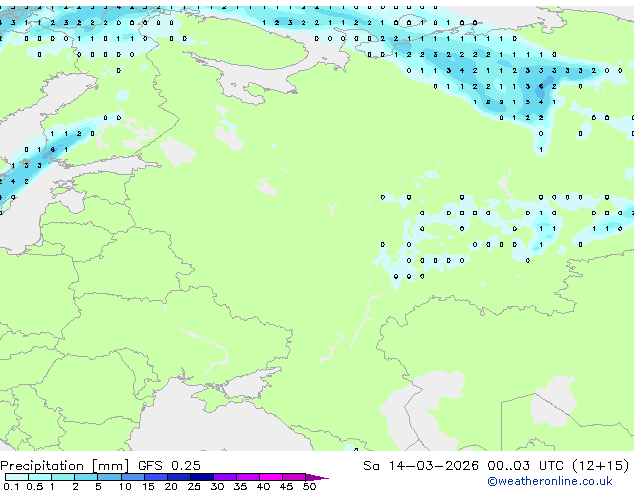
Task: Click the 10–15 mm legend color box
Action: (132, 477)
